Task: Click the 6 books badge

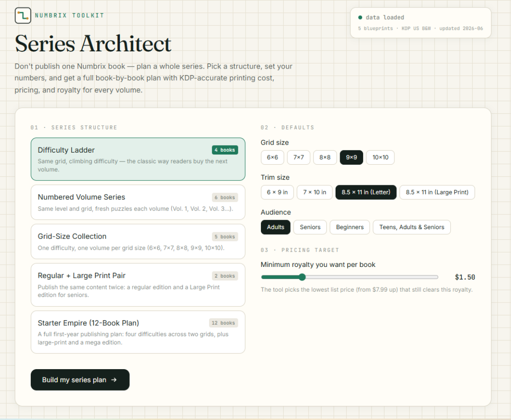Action: pyautogui.click(x=225, y=197)
